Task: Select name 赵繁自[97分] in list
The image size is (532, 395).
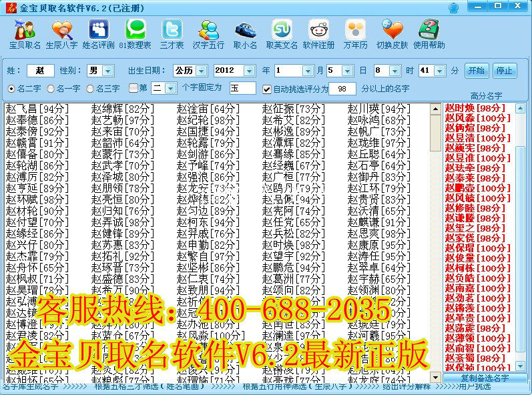Action: pos(208,256)
